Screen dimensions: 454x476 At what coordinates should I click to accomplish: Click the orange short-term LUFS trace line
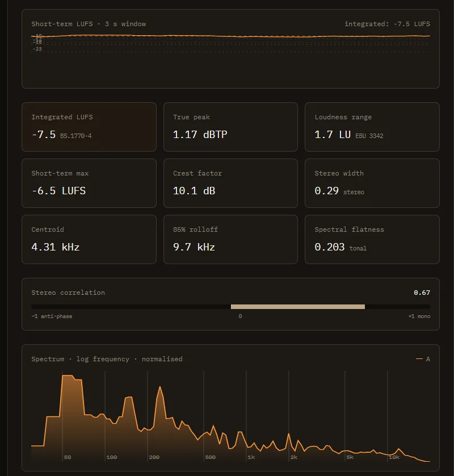point(230,36)
